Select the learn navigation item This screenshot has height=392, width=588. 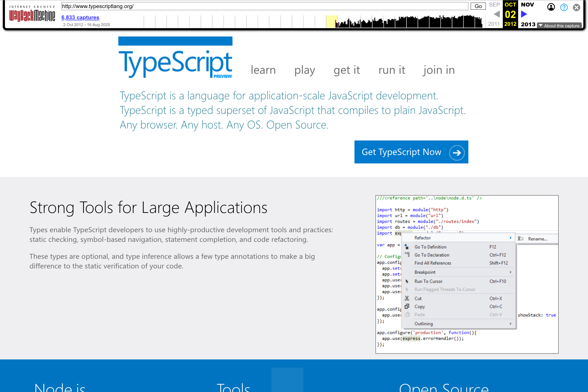(263, 70)
